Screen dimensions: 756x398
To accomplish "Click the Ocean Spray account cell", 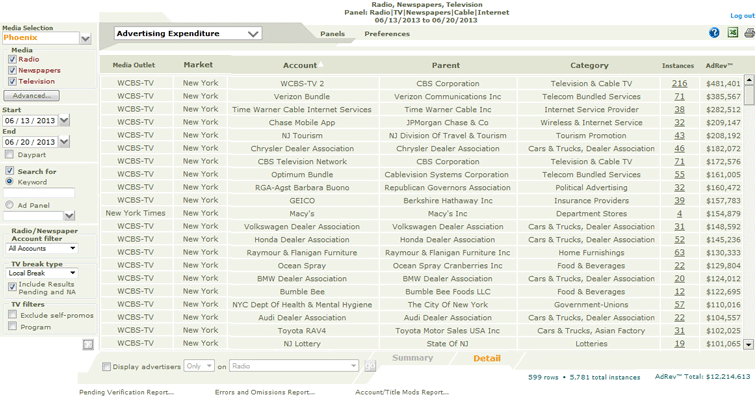I will (x=302, y=266).
